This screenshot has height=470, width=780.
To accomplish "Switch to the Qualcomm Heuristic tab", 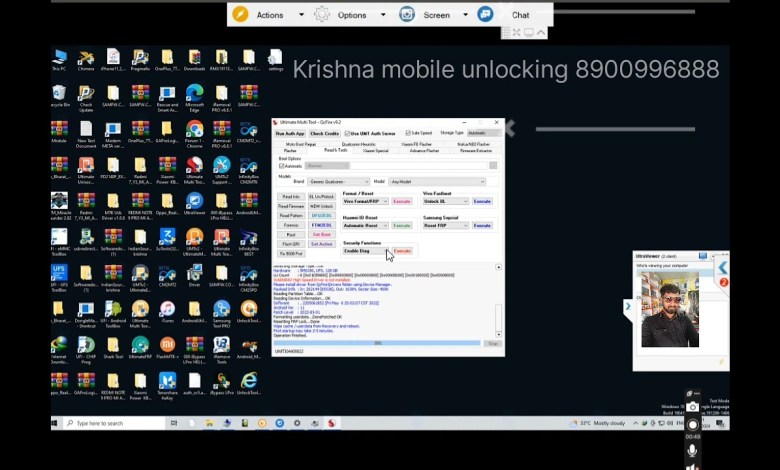I will tap(359, 144).
